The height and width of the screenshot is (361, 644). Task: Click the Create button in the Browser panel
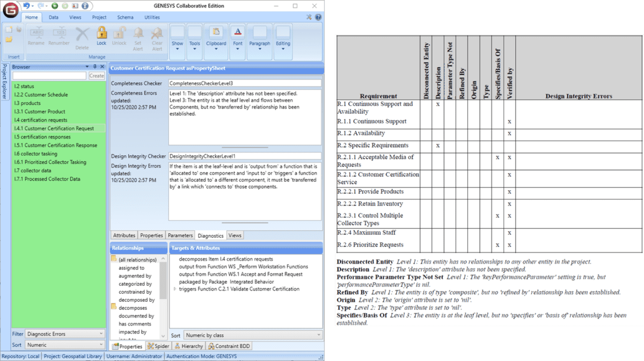[x=97, y=76]
